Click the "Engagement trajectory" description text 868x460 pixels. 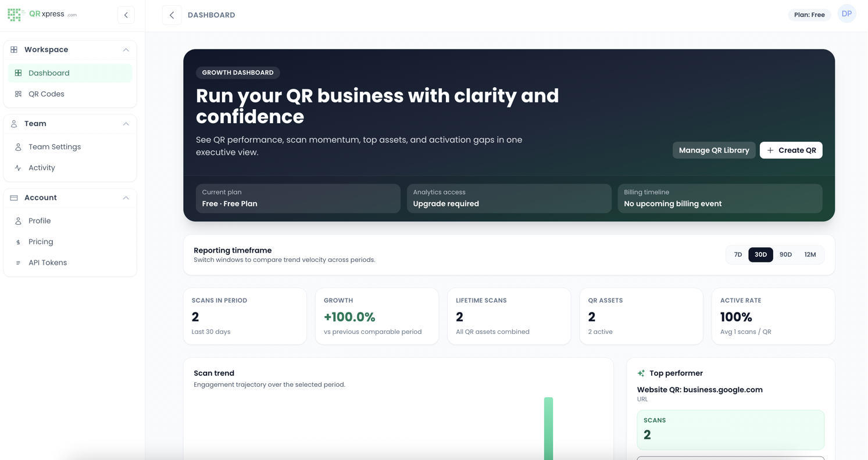(269, 384)
